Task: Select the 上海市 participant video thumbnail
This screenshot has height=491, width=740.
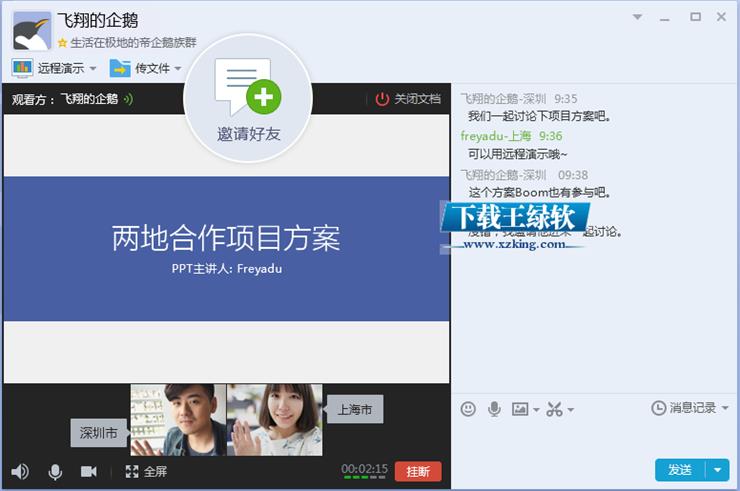Action: pyautogui.click(x=275, y=420)
